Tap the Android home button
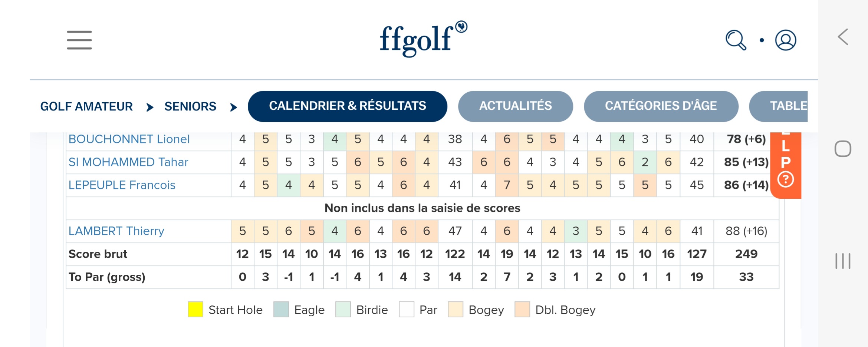The image size is (868, 347). 843,149
